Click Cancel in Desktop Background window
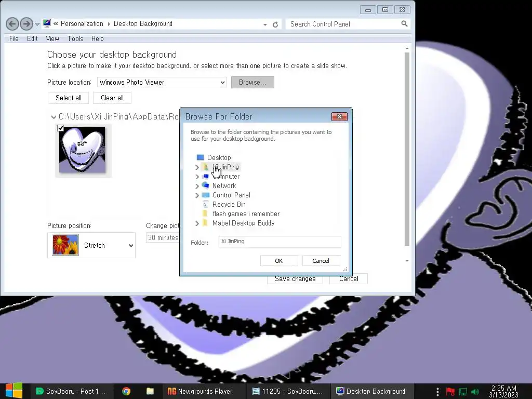532x399 pixels. (x=349, y=279)
